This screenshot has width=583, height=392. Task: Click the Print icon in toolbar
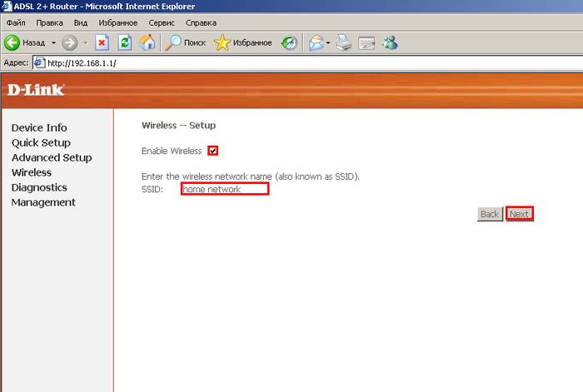pyautogui.click(x=345, y=42)
